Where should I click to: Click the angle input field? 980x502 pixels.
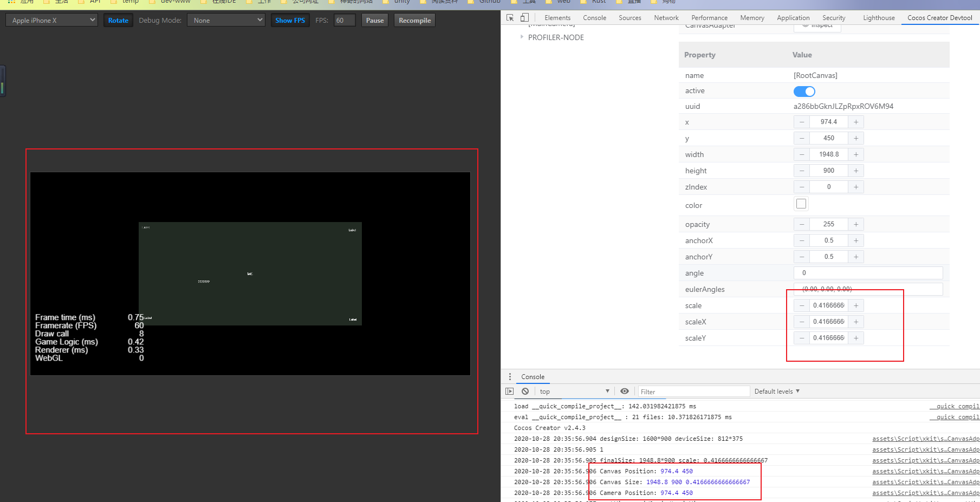(x=868, y=273)
